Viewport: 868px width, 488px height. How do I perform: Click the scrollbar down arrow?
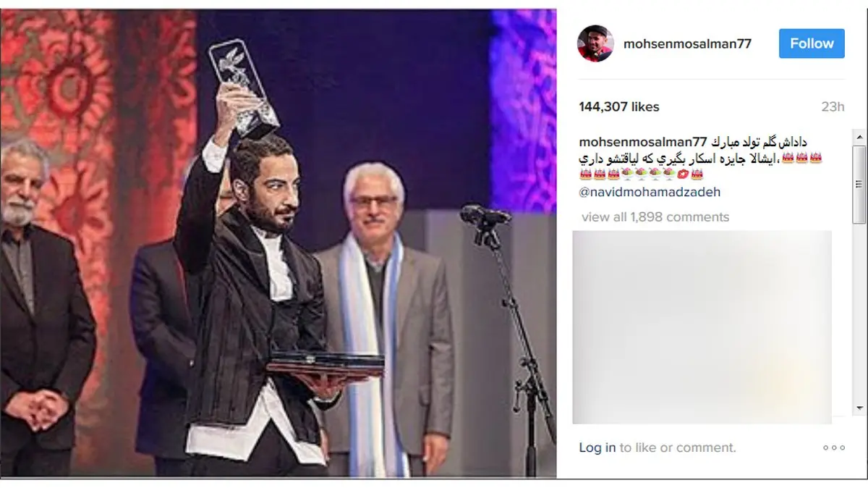859,409
